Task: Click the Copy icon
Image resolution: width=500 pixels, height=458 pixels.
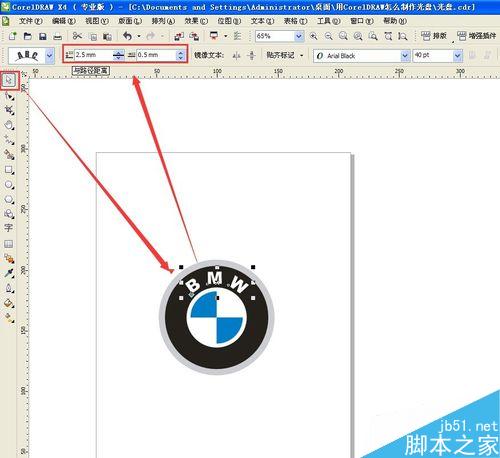Action: point(94,37)
